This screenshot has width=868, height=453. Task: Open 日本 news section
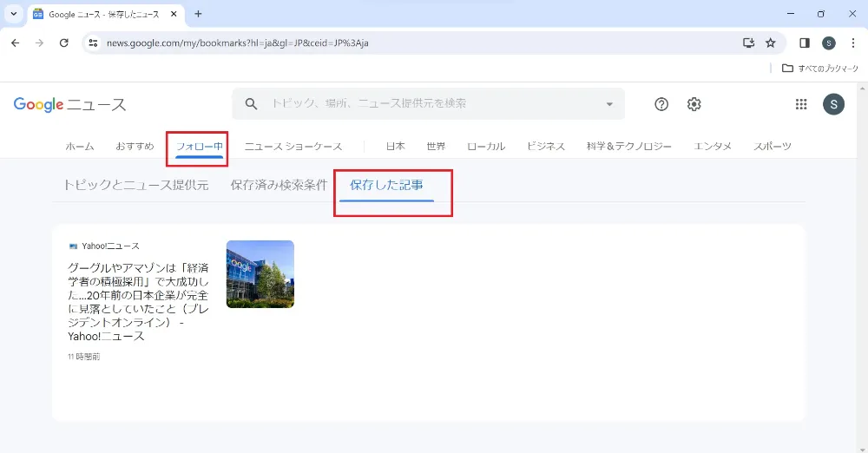click(x=395, y=146)
